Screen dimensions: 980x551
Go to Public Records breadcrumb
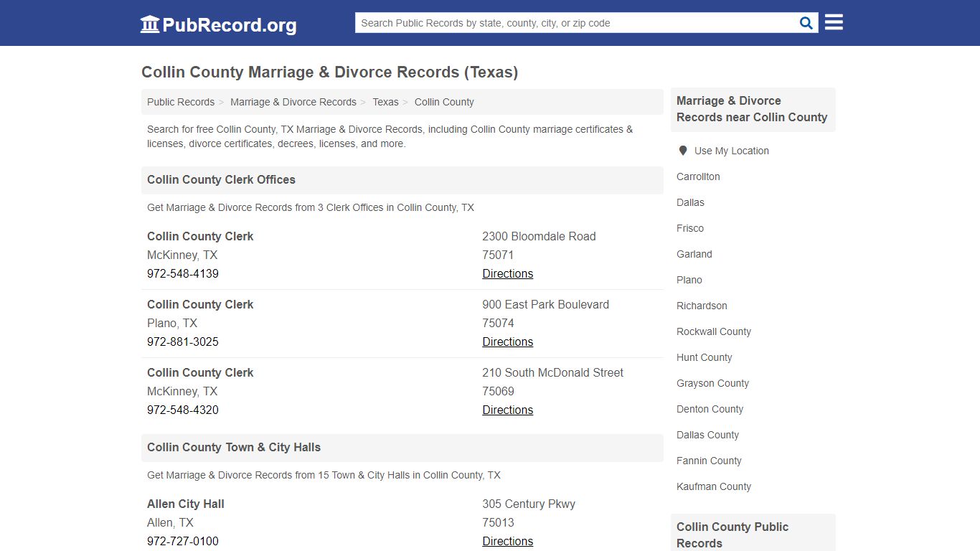pos(181,102)
